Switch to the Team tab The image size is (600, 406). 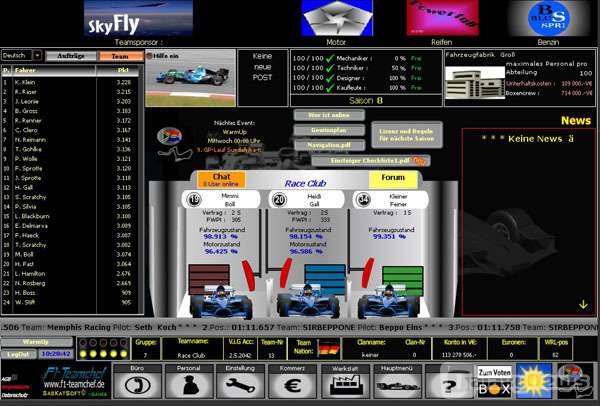click(x=120, y=56)
